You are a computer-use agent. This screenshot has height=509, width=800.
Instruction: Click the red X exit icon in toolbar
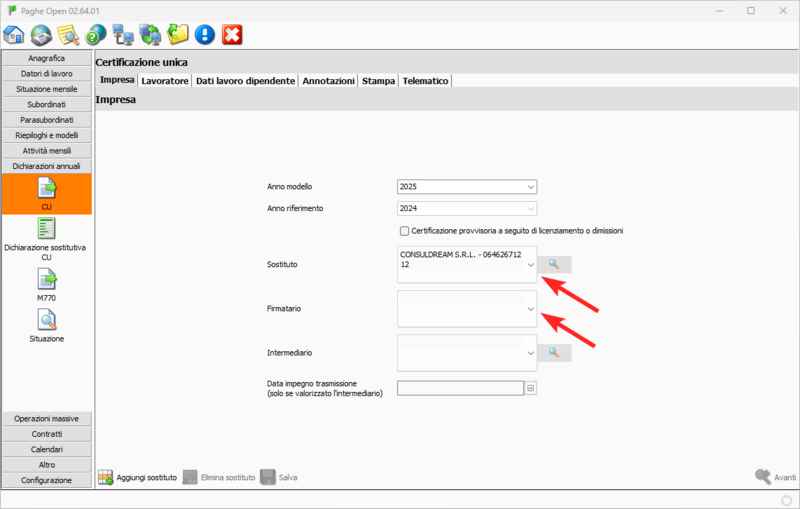coord(232,35)
